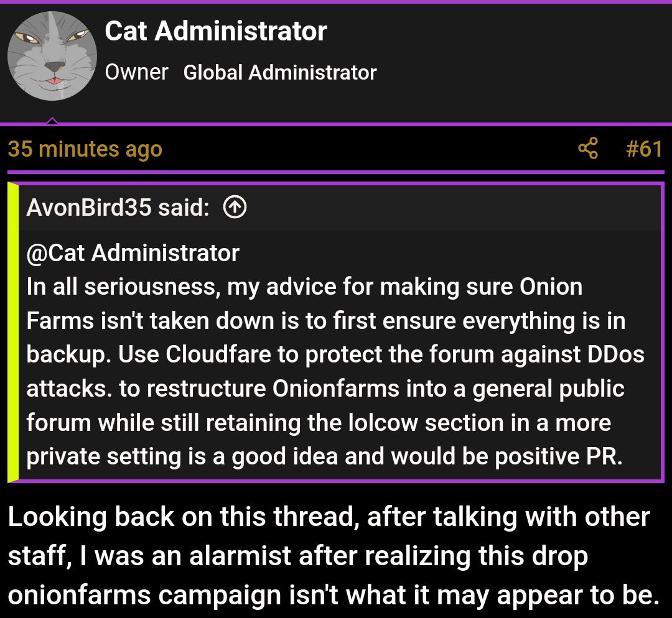Open Cat Administrator's profile from username heading

(x=216, y=31)
